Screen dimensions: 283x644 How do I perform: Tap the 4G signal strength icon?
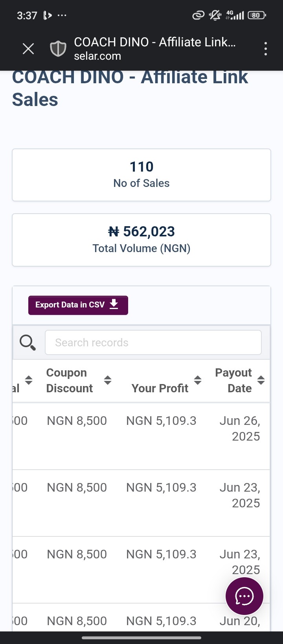(x=235, y=15)
